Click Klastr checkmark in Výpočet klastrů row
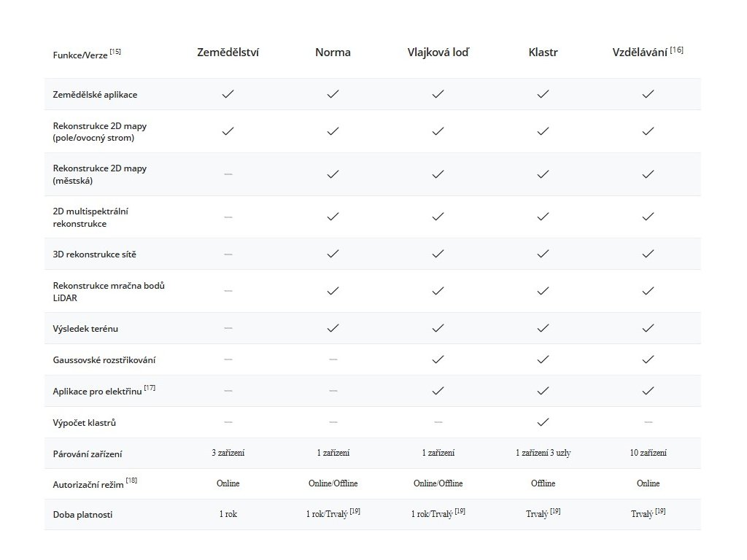The image size is (747, 560). 543,422
